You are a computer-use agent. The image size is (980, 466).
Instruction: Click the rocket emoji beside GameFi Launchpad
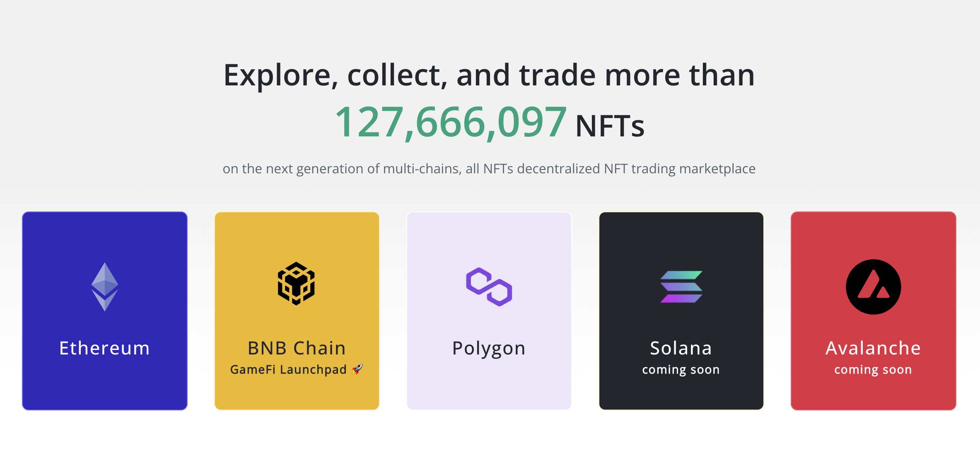[357, 369]
